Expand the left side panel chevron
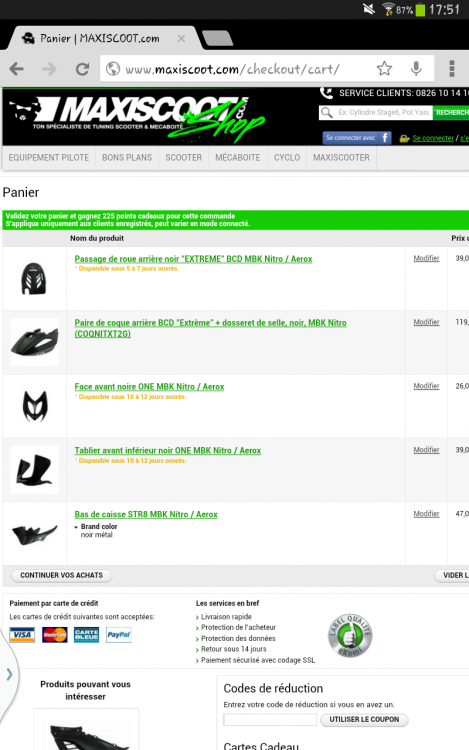Viewport: 469px width, 750px height. pos(9,674)
